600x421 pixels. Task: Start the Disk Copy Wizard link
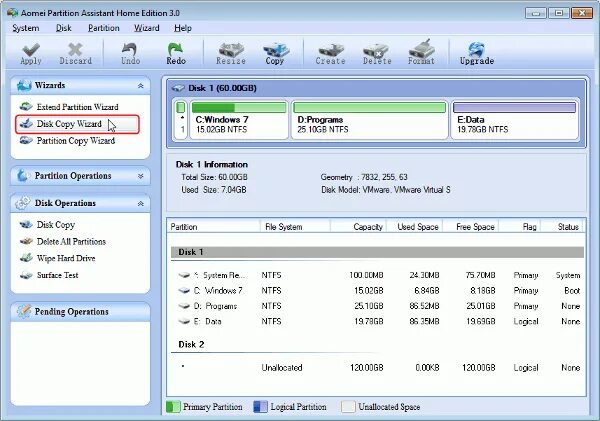coord(69,124)
